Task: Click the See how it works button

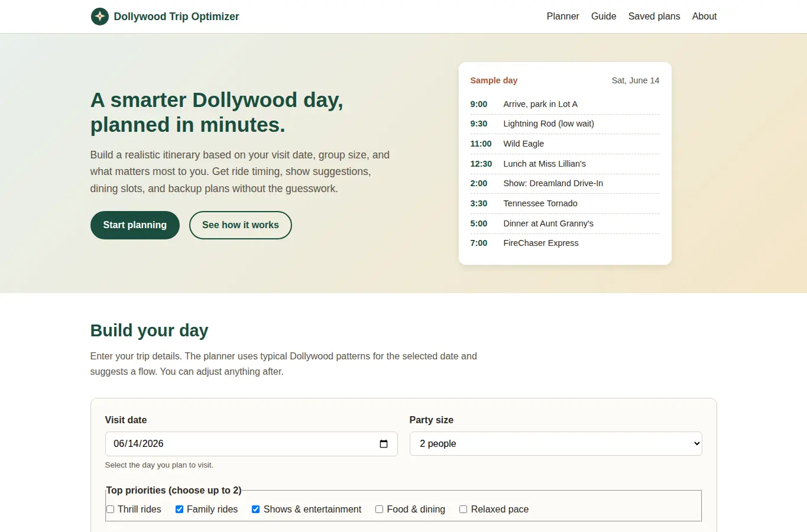Action: (x=241, y=225)
